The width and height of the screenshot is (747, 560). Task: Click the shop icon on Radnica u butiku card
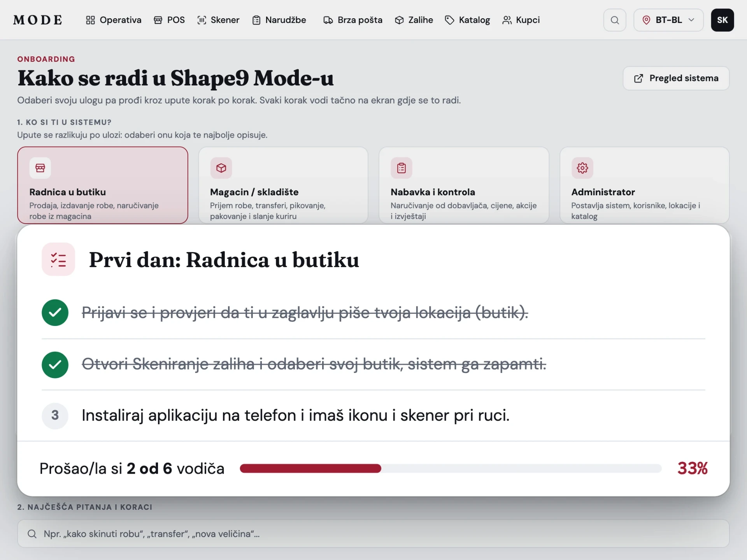tap(40, 168)
